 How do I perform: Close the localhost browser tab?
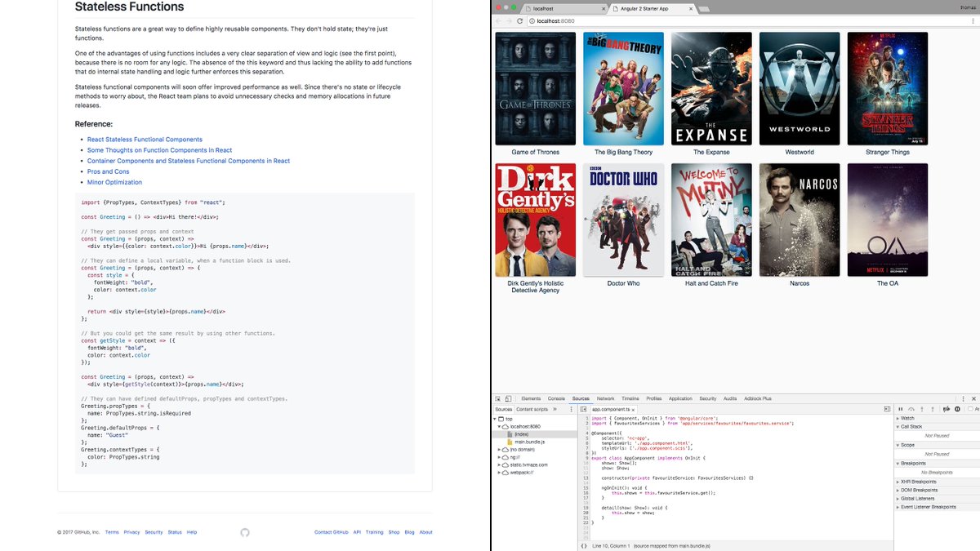[604, 9]
